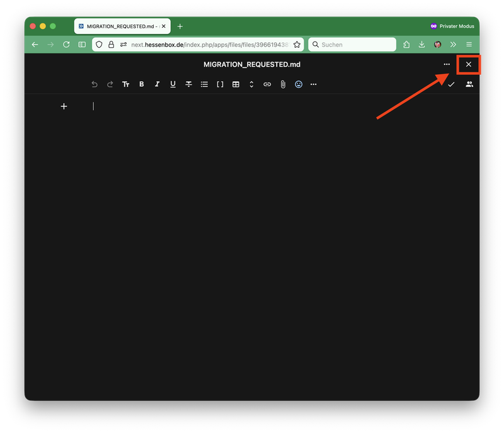Open the emoji picker
The height and width of the screenshot is (433, 504).
point(299,84)
